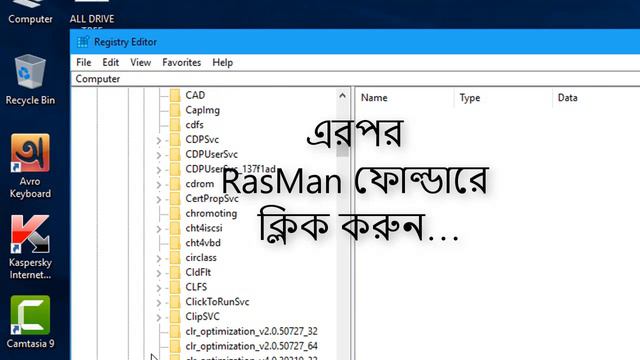This screenshot has width=640, height=360.
Task: Select the CAD key label
Action: [x=195, y=96]
